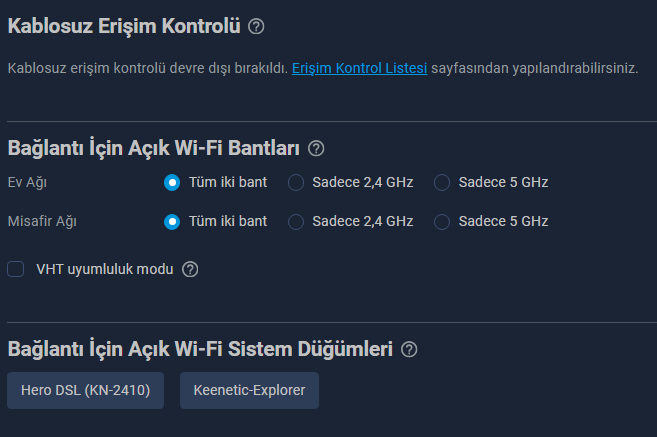The width and height of the screenshot is (657, 437).
Task: Select 'Tüm iki bant' for Ev Ağı
Action: [172, 183]
